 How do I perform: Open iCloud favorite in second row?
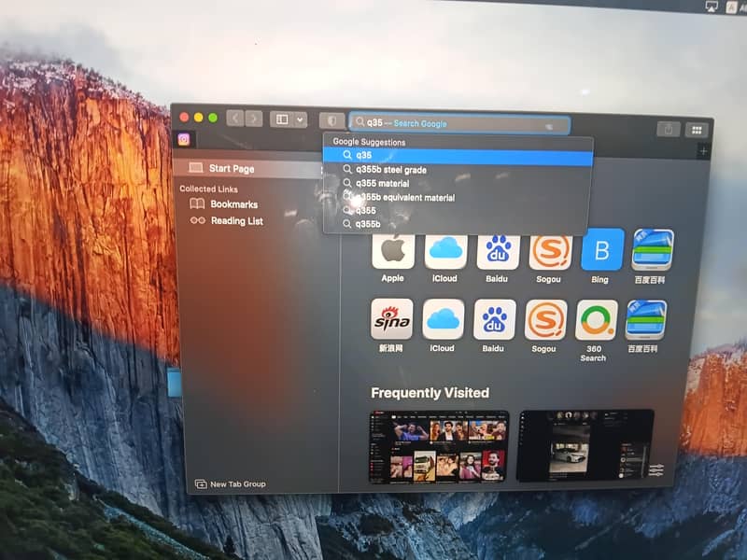[443, 319]
